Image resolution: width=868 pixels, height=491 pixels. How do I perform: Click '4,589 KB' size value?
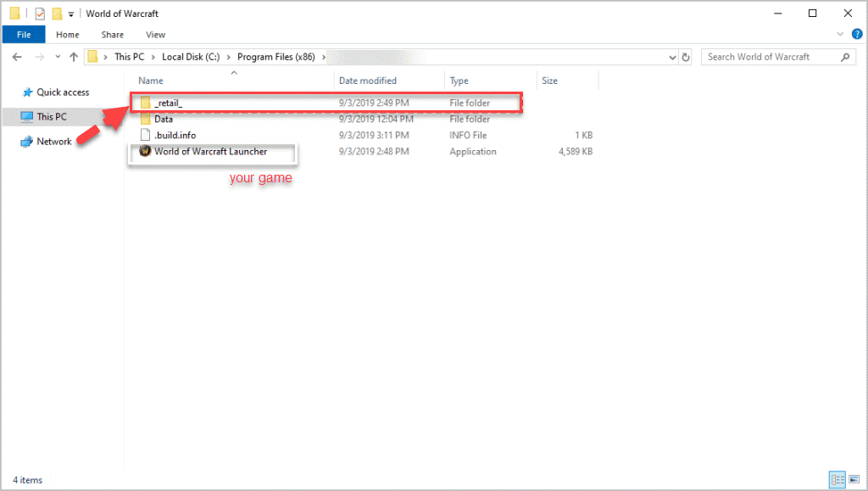pos(576,151)
